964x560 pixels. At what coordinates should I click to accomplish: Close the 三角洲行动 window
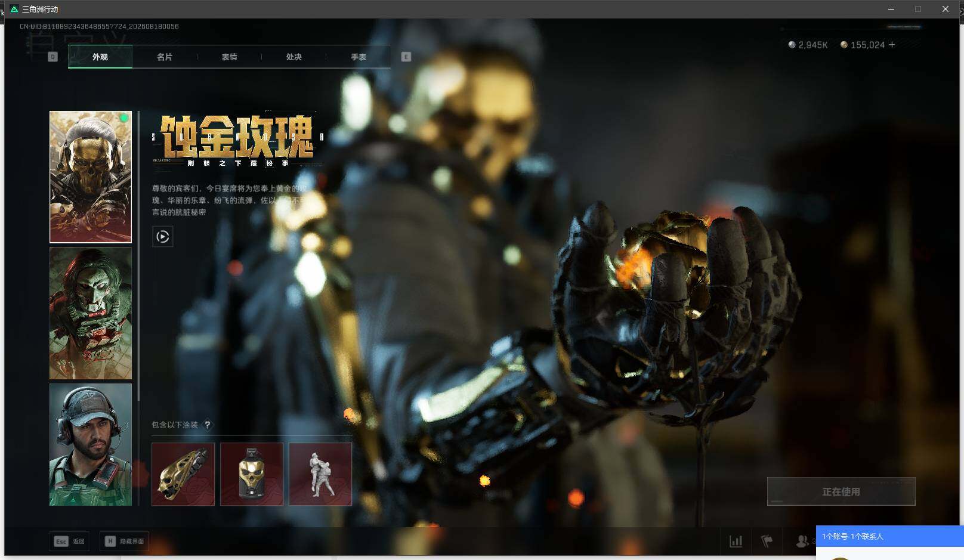click(x=946, y=9)
